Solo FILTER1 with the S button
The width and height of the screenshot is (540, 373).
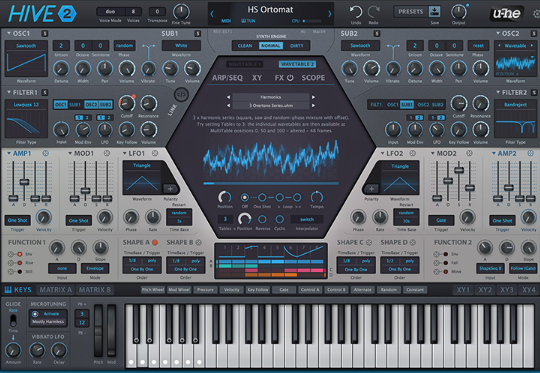click(45, 92)
